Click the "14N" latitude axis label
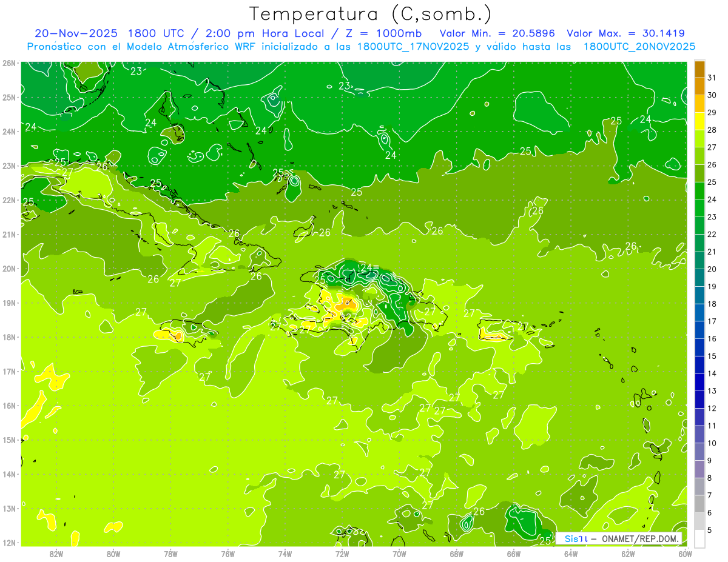 8,474
